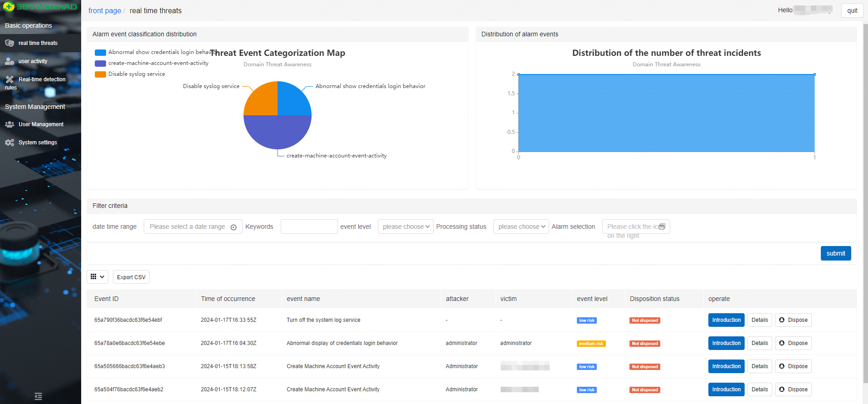Open Details for event 65a505666bacdc63f6e4aeb3
The image size is (868, 404).
(760, 366)
